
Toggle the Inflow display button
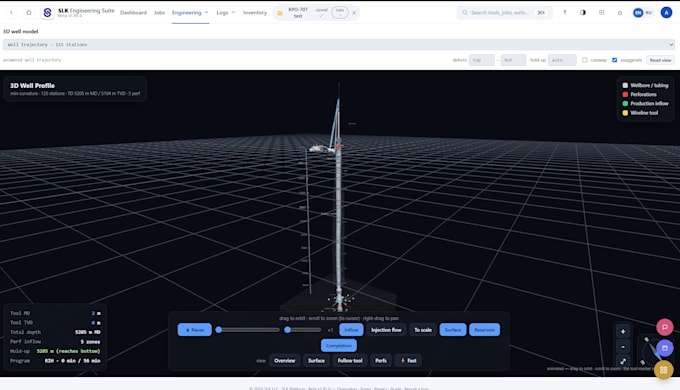[x=351, y=330]
